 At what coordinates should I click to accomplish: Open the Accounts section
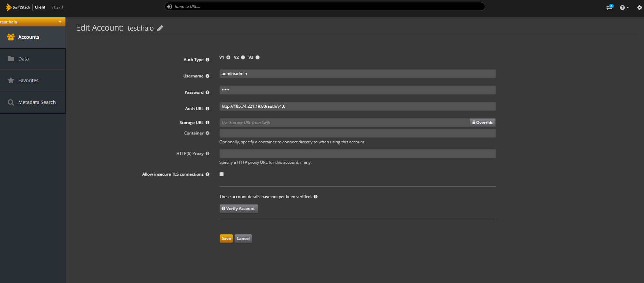click(x=33, y=37)
